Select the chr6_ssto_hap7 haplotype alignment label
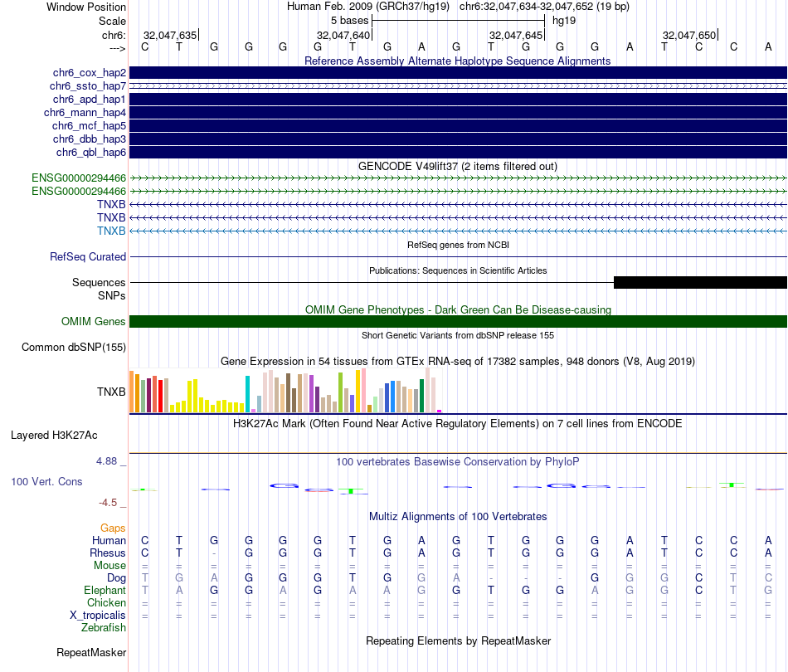This screenshot has height=672, width=788. [87, 86]
